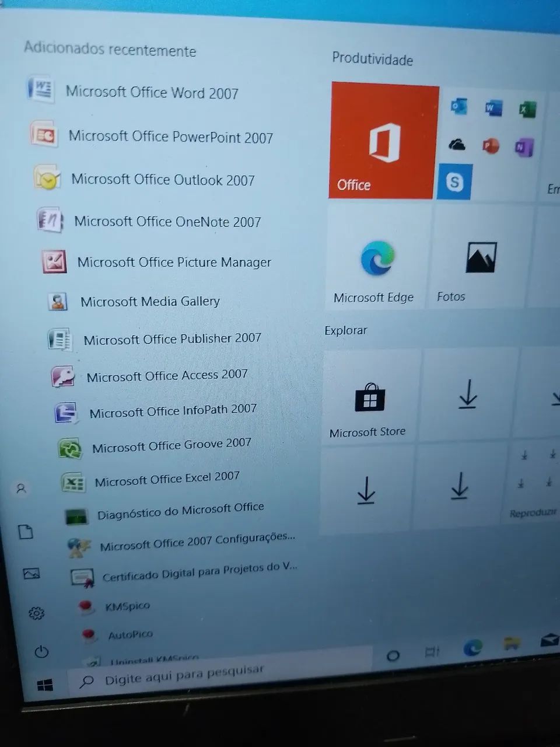The width and height of the screenshot is (560, 747).
Task: Open the Microsoft Store tile
Action: click(x=370, y=397)
